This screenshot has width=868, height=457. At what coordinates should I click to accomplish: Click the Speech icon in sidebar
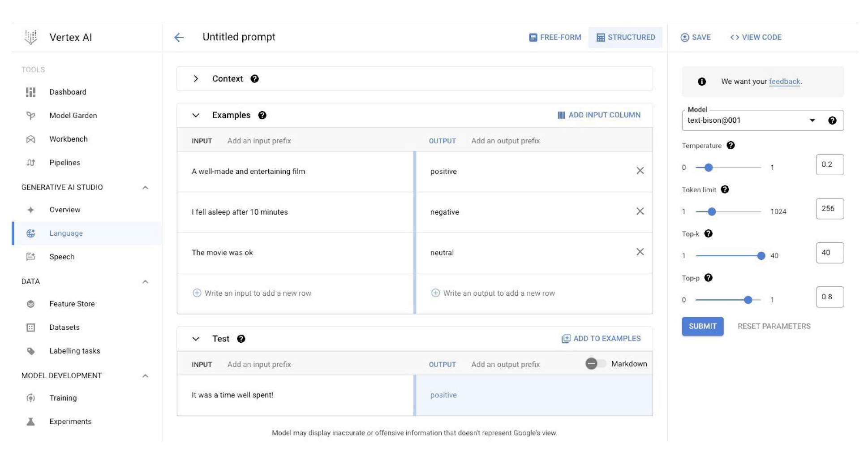click(30, 257)
